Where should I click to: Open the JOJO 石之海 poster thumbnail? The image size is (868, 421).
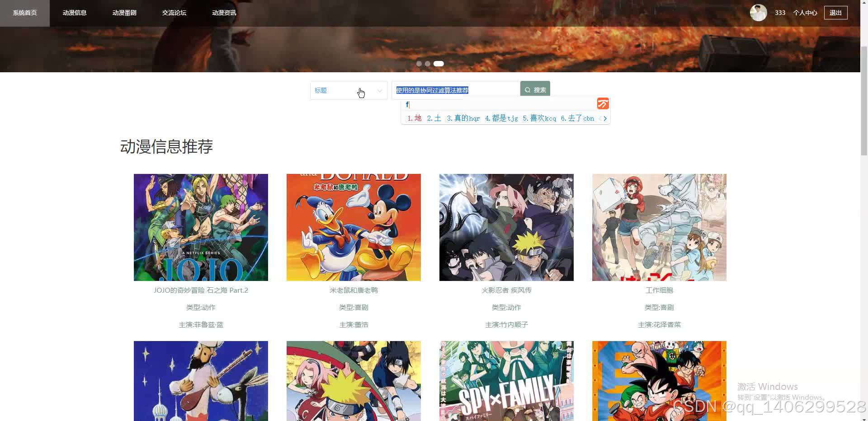coord(201,227)
